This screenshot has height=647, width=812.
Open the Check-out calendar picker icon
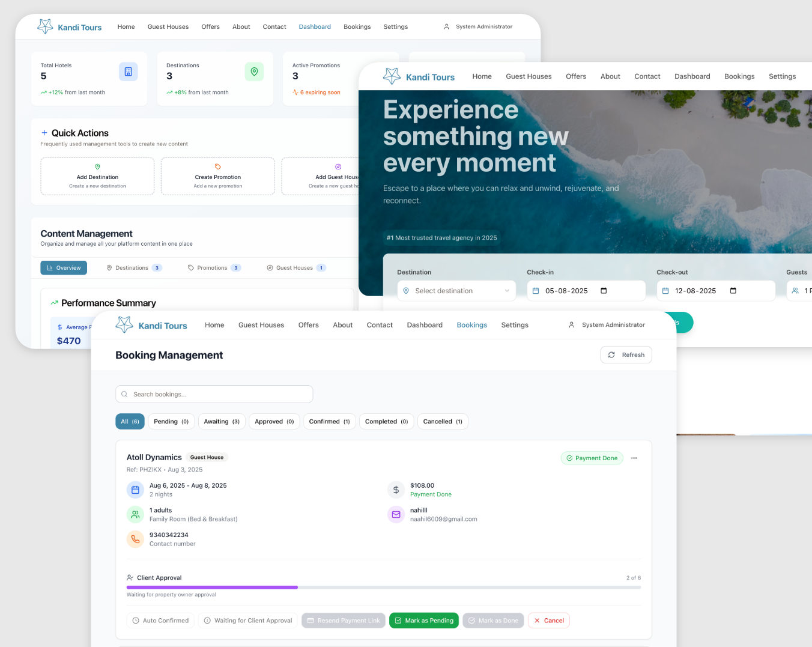(x=733, y=291)
